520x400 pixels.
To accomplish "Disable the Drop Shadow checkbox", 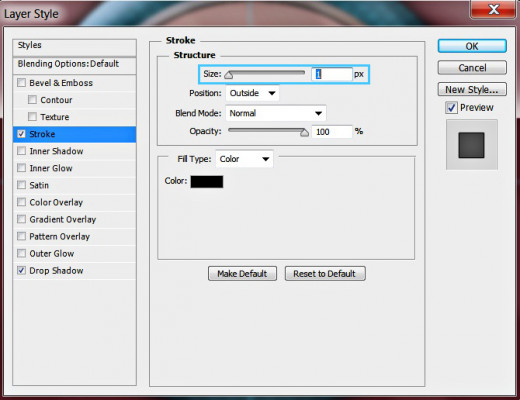I will (x=21, y=270).
